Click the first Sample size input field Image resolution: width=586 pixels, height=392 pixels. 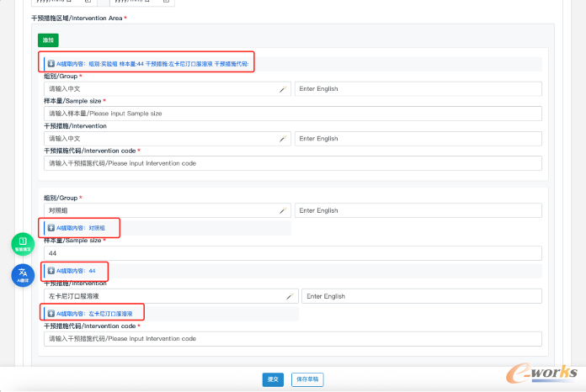(292, 114)
